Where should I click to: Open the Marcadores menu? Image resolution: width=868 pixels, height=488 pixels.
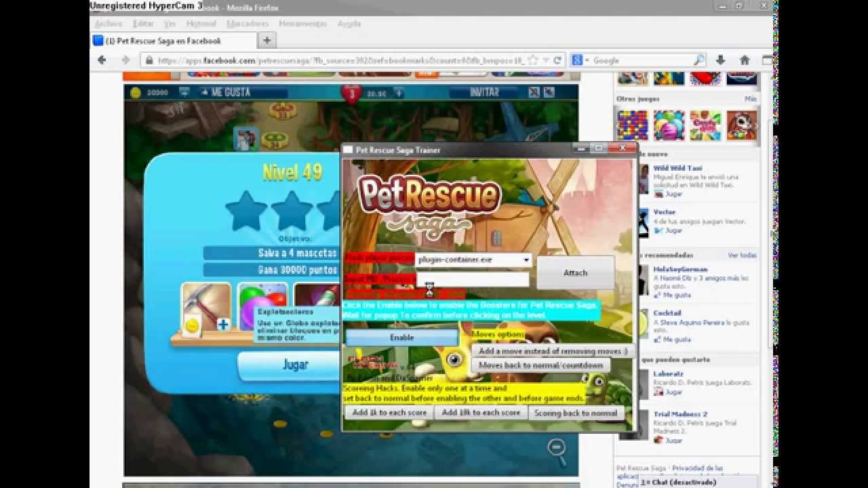[x=248, y=23]
